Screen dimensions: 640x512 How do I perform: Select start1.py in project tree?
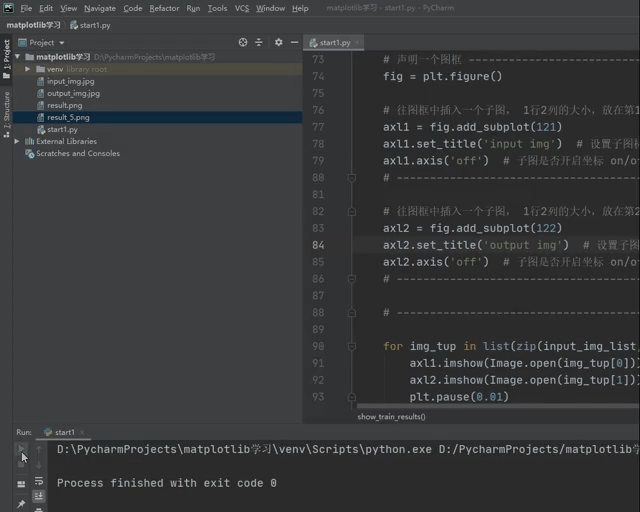click(62, 129)
